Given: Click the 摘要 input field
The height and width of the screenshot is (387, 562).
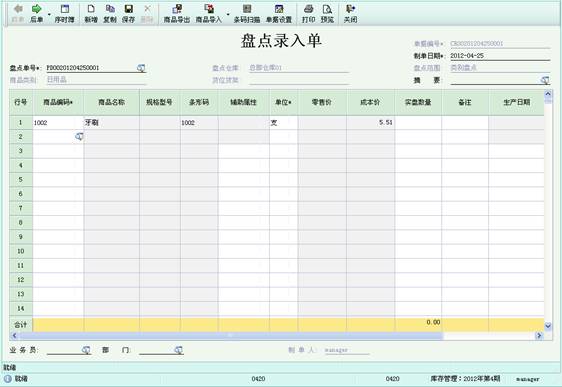Looking at the screenshot, I should pos(495,80).
